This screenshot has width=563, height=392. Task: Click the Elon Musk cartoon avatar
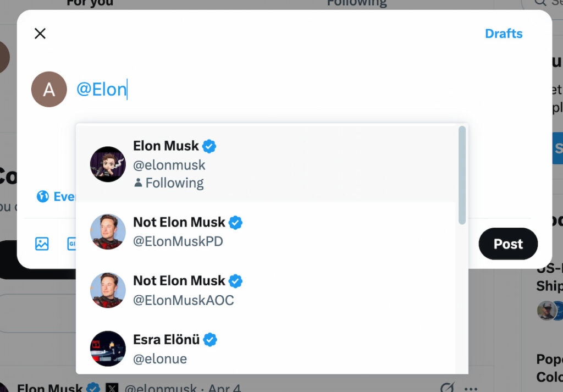[x=108, y=164]
